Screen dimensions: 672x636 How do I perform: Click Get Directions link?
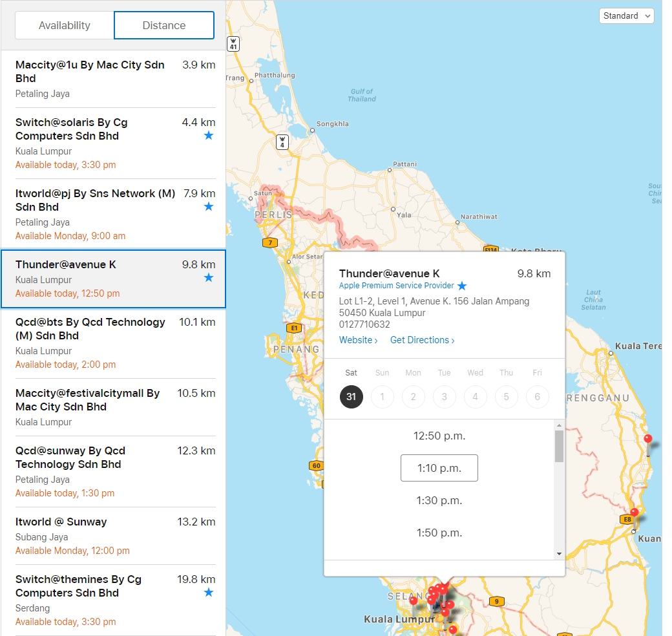422,340
